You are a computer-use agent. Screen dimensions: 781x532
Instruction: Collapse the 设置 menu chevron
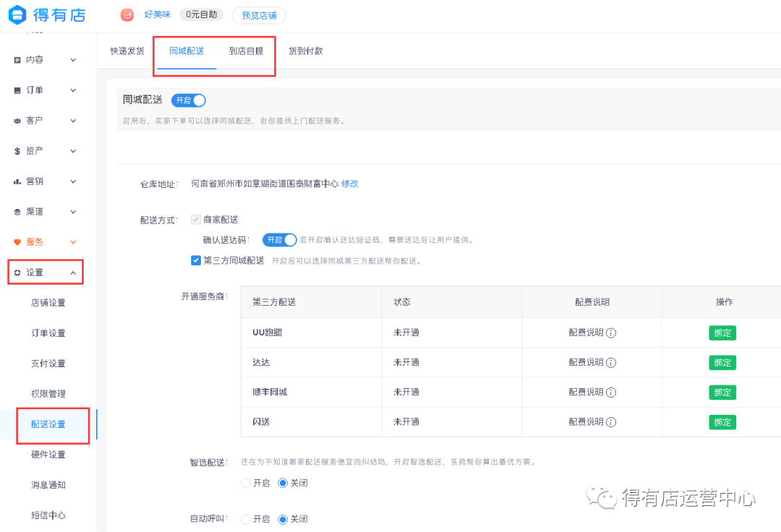pos(72,272)
